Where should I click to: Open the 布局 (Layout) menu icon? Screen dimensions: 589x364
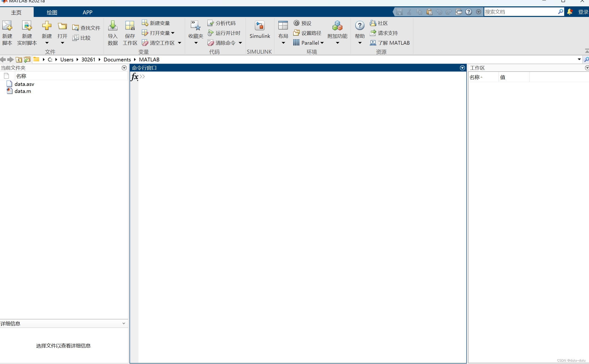coord(283,26)
